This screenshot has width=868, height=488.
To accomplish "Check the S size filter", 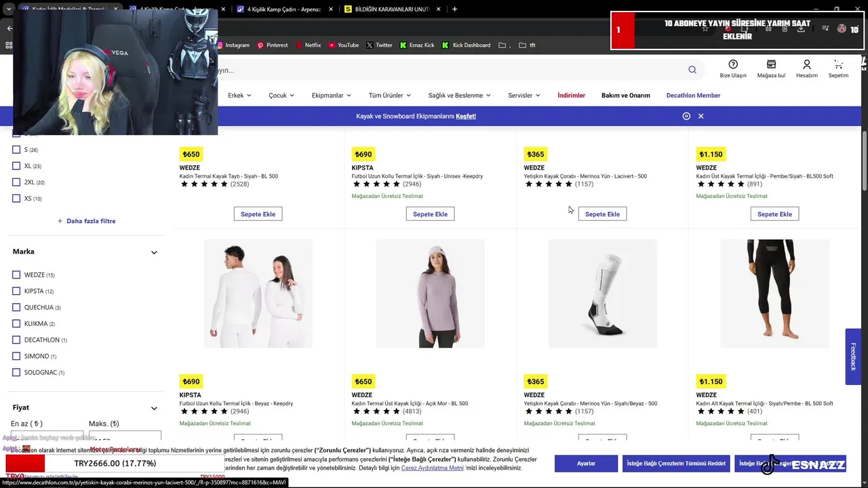I will point(16,150).
